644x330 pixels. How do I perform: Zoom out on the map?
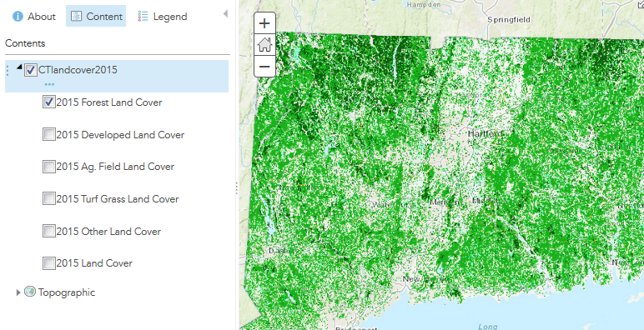(264, 67)
